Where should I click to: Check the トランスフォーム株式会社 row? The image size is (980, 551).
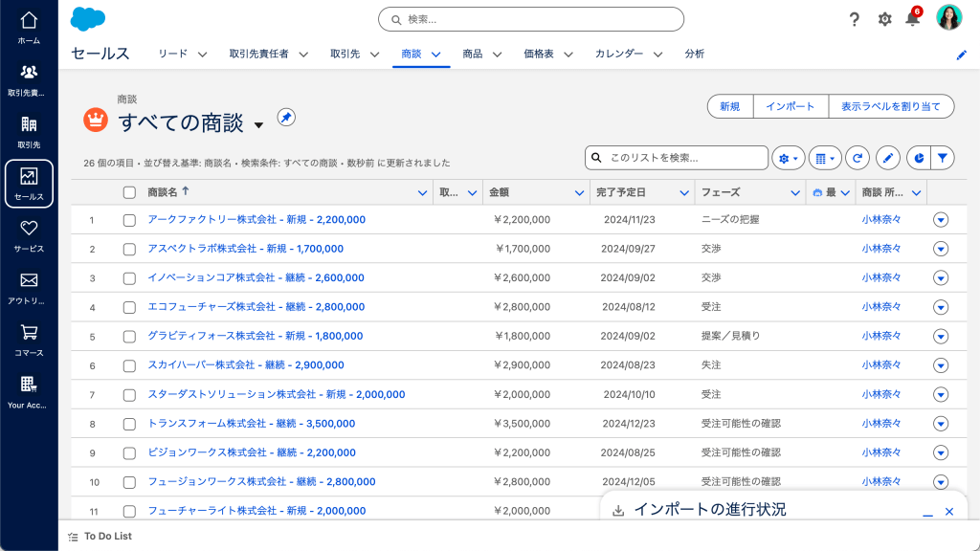[129, 424]
